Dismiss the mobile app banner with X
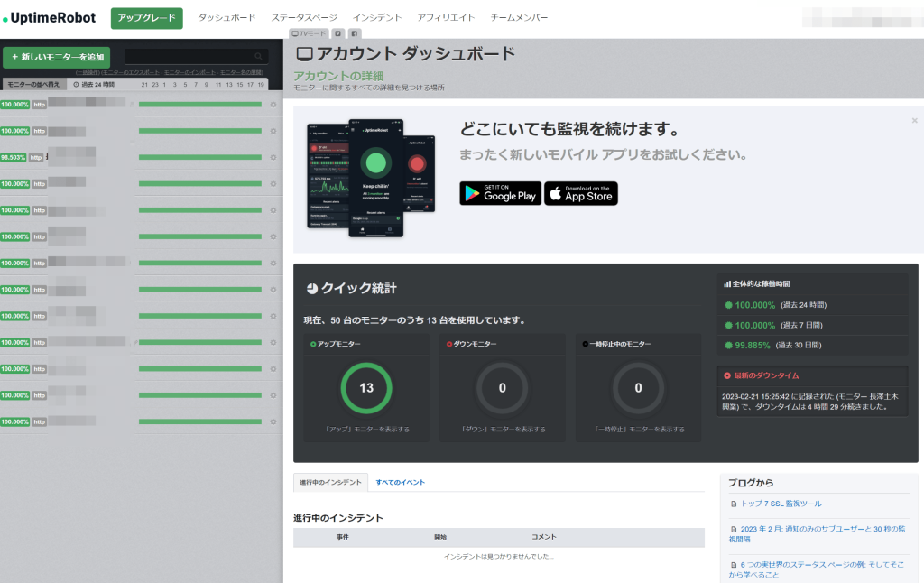 (914, 120)
